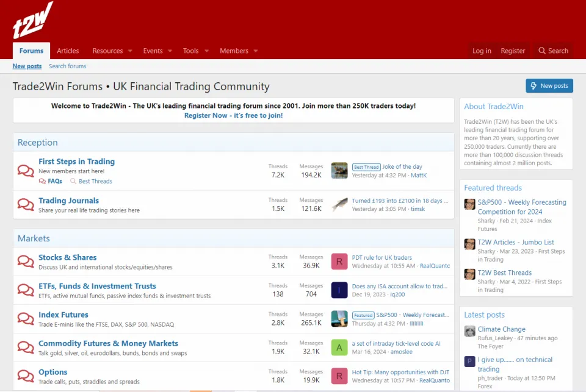Click MattK's avatar thumbnail
Viewport: 586px width, 392px height.
click(x=339, y=170)
